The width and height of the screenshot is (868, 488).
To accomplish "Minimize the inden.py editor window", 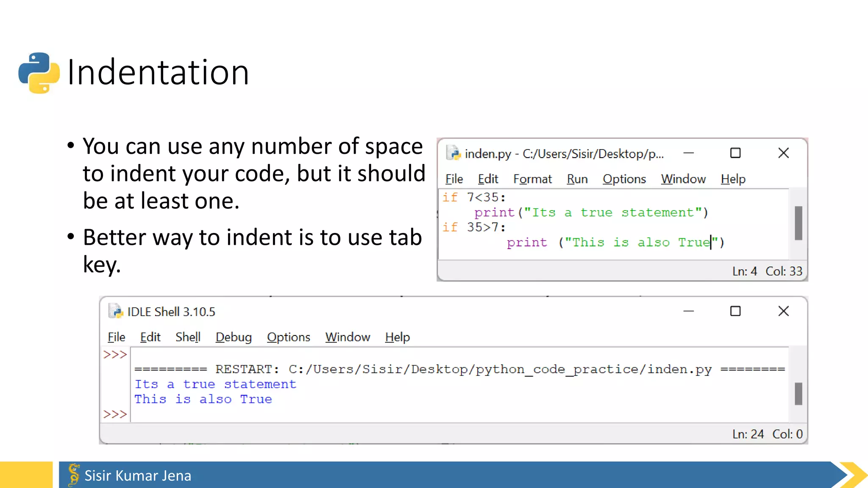I will pyautogui.click(x=689, y=153).
